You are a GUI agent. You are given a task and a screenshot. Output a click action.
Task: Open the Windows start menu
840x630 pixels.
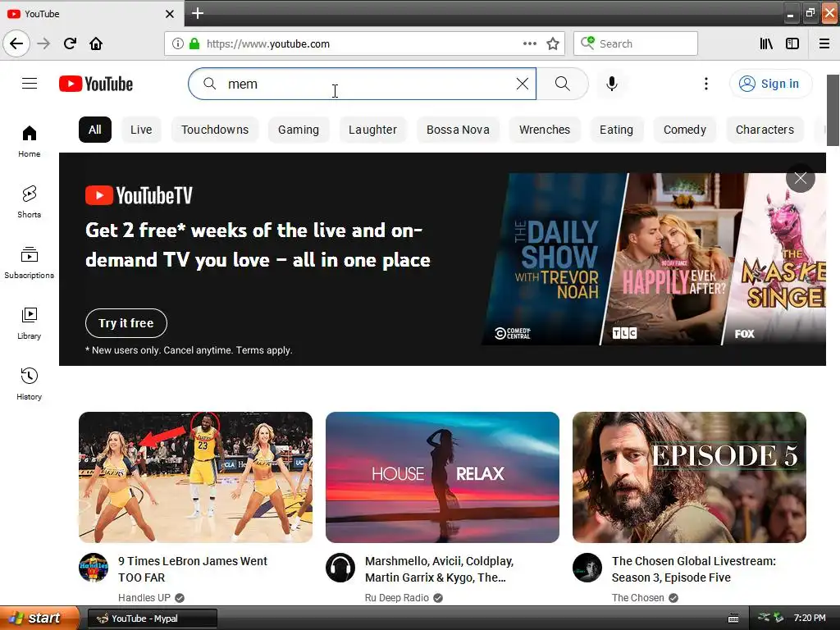click(x=39, y=618)
